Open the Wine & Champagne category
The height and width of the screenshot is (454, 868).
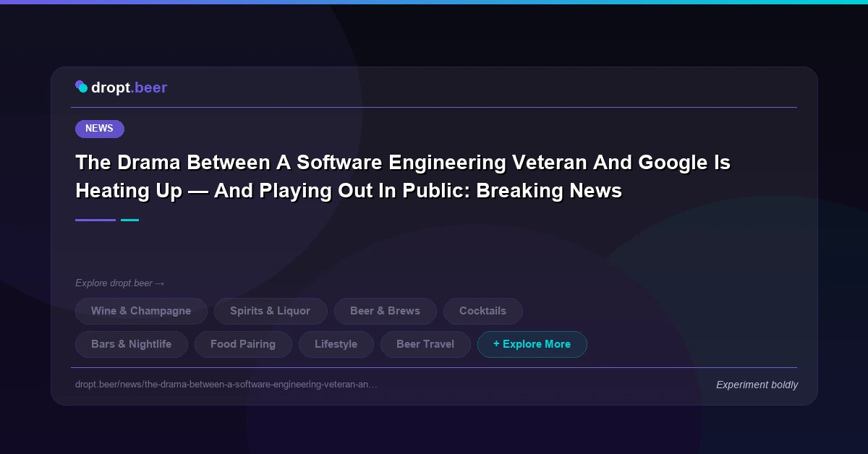click(141, 311)
